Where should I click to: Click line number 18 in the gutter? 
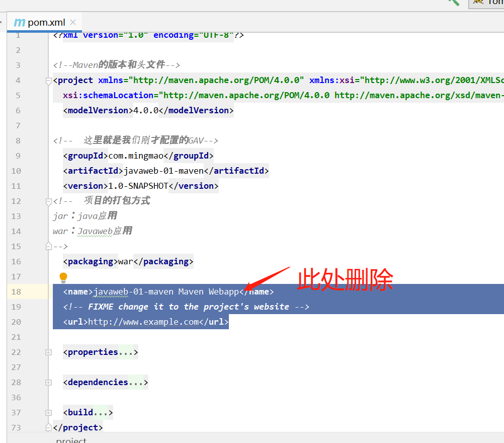[x=16, y=292]
